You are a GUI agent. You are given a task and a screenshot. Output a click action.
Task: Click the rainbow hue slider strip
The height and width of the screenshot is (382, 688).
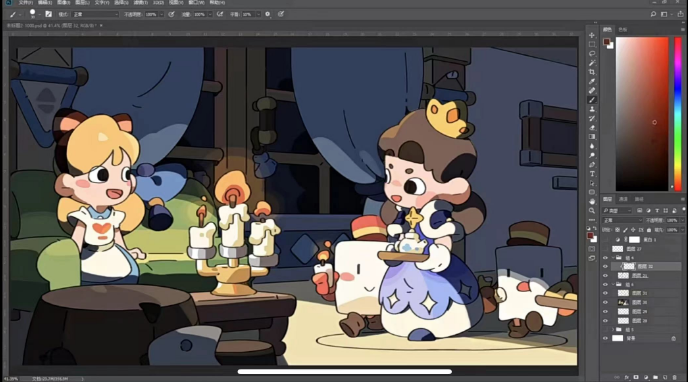(678, 114)
